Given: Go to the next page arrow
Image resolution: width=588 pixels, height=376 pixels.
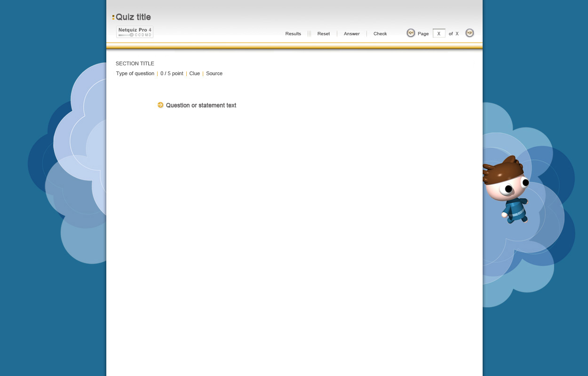Looking at the screenshot, I should tap(469, 33).
